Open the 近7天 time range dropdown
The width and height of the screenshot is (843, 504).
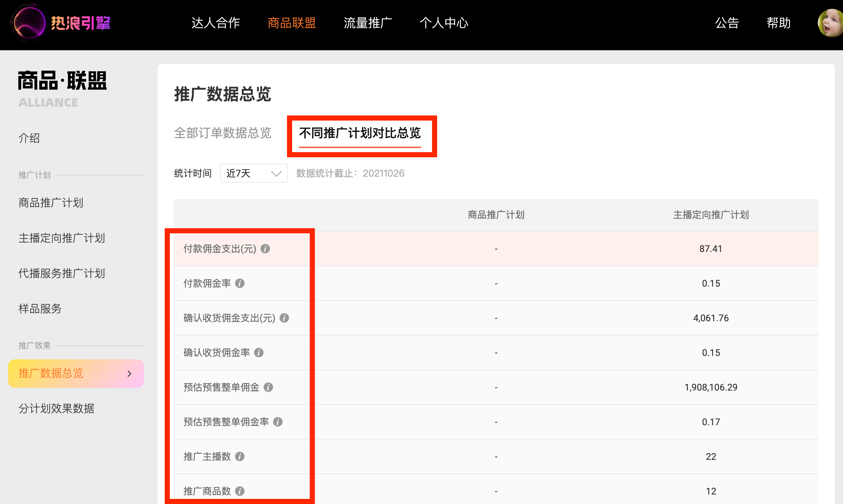254,174
